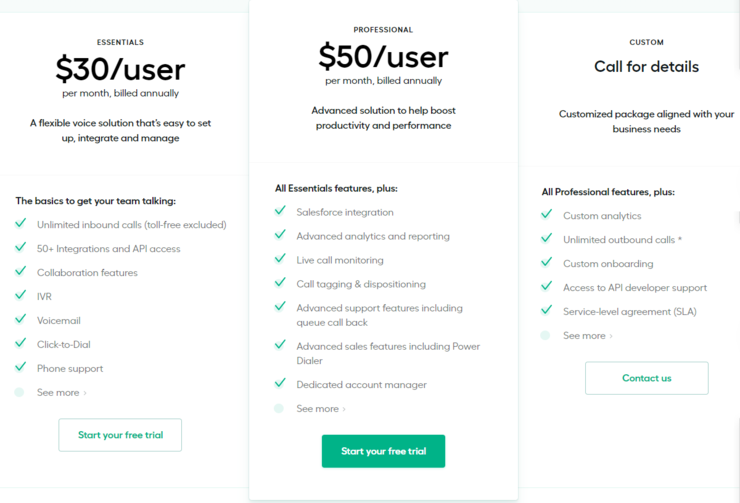Click the $50/user Professional price
Image resolution: width=740 pixels, height=503 pixels.
point(383,56)
